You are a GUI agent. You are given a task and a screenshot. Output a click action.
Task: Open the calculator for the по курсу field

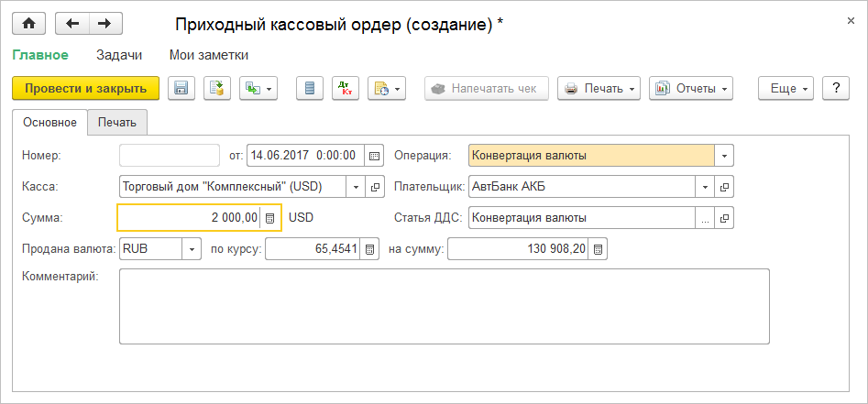click(x=368, y=249)
